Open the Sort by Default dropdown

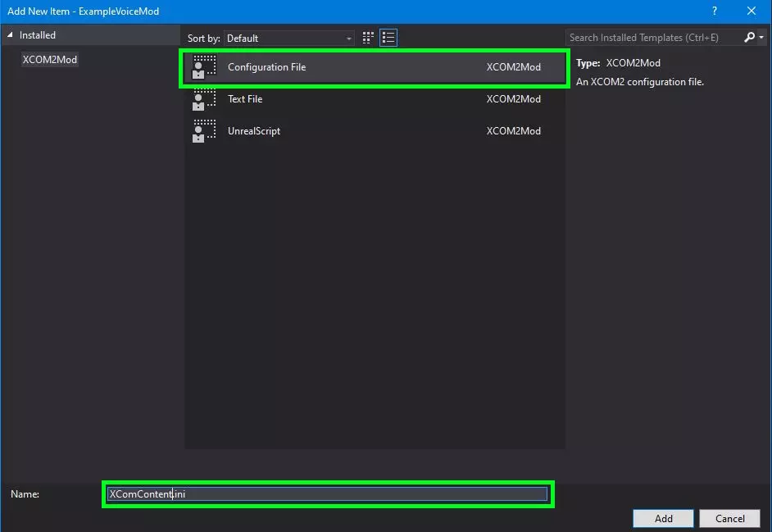[289, 39]
